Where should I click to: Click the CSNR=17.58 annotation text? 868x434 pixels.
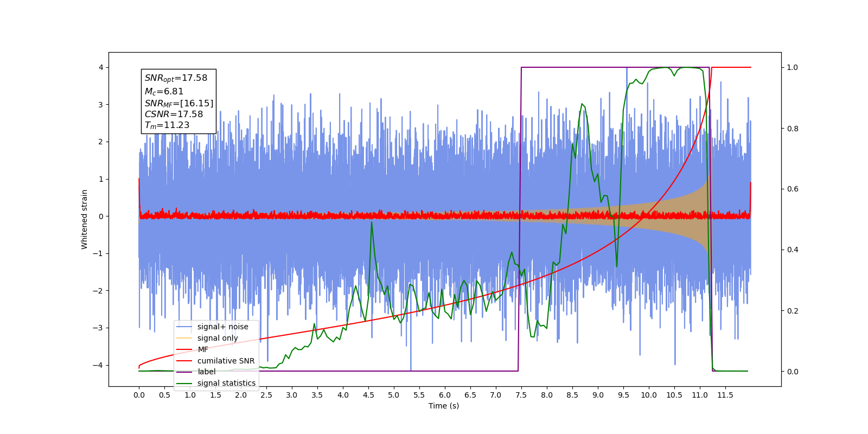(174, 114)
